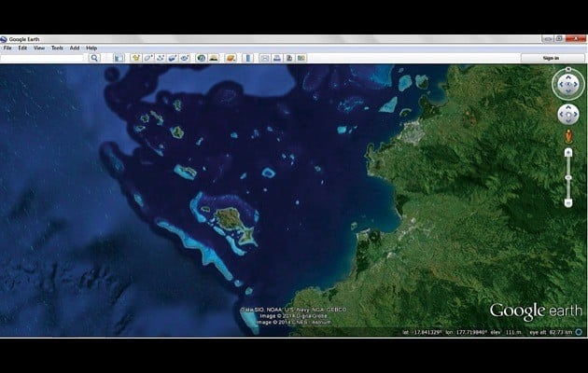Click move-left arrow on the hand joystick

(562, 115)
